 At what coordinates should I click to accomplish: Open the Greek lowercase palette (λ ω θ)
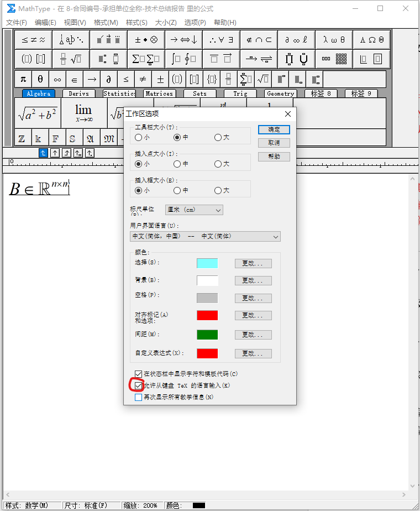click(334, 40)
